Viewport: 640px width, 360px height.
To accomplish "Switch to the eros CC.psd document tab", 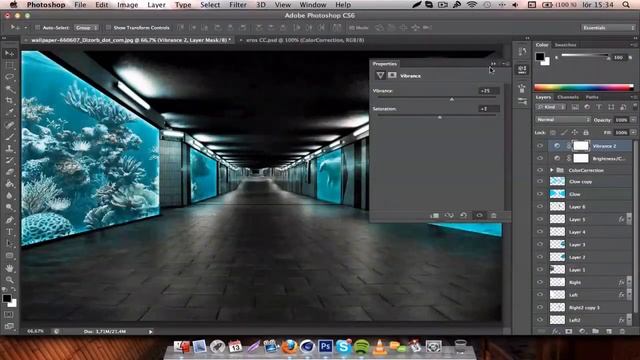I will [x=305, y=40].
